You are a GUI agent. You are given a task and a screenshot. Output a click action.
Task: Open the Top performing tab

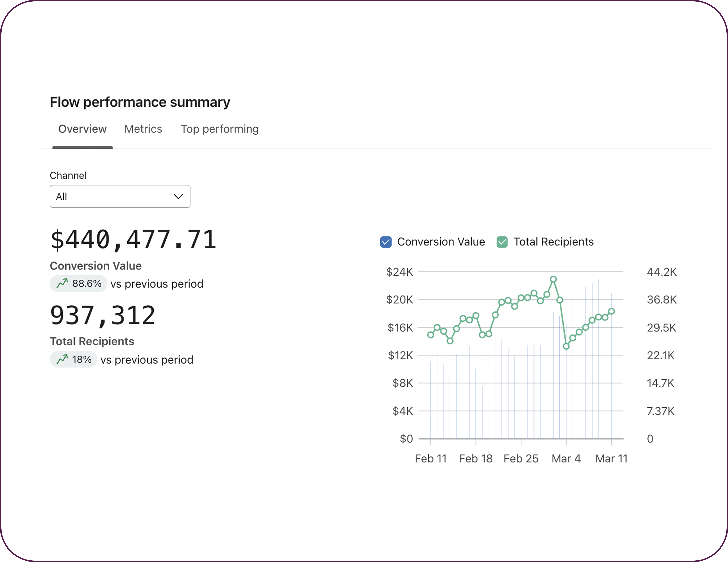tap(220, 129)
